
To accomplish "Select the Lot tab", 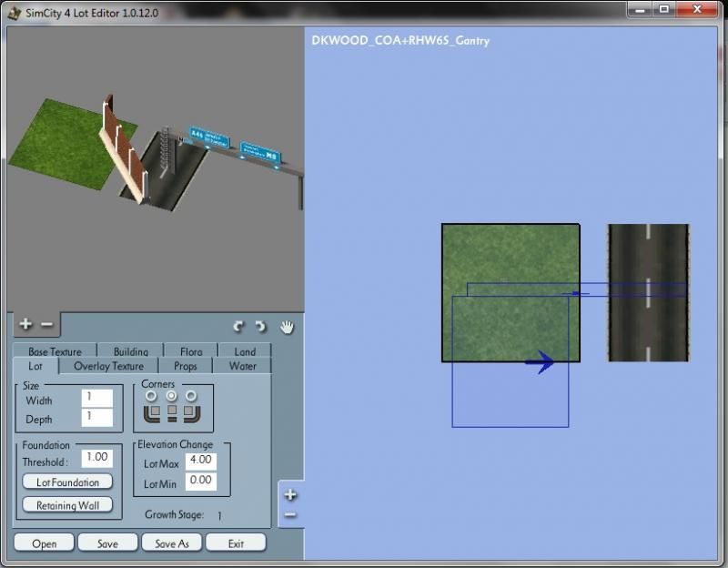I will (35, 366).
